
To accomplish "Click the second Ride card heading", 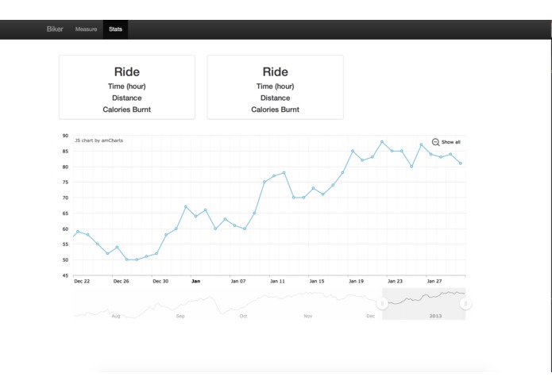I will click(276, 71).
